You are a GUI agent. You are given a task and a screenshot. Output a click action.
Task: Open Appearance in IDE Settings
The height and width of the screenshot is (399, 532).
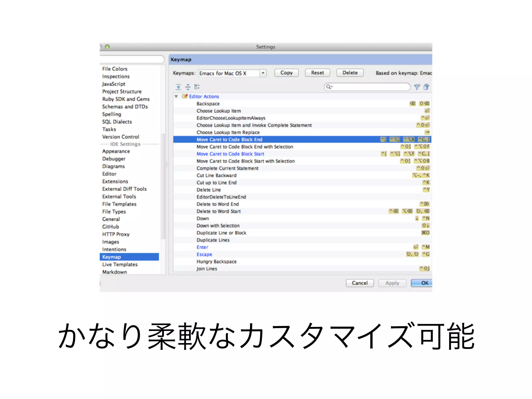pyautogui.click(x=116, y=151)
